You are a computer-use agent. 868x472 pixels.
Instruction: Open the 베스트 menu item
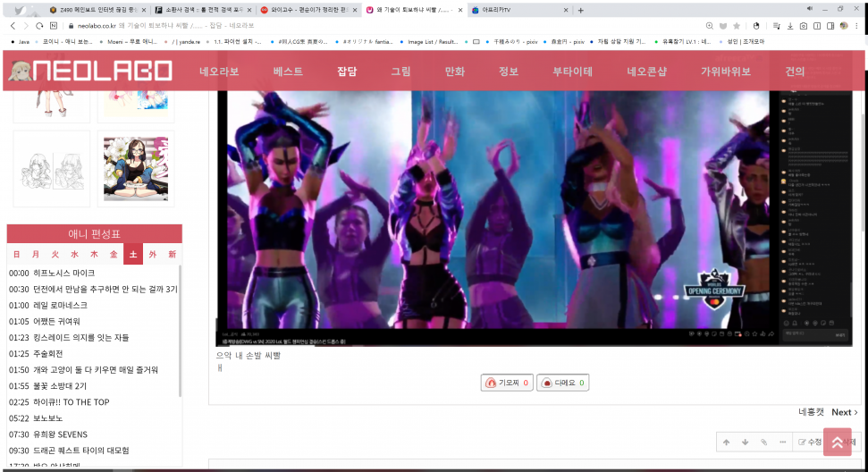pos(288,72)
